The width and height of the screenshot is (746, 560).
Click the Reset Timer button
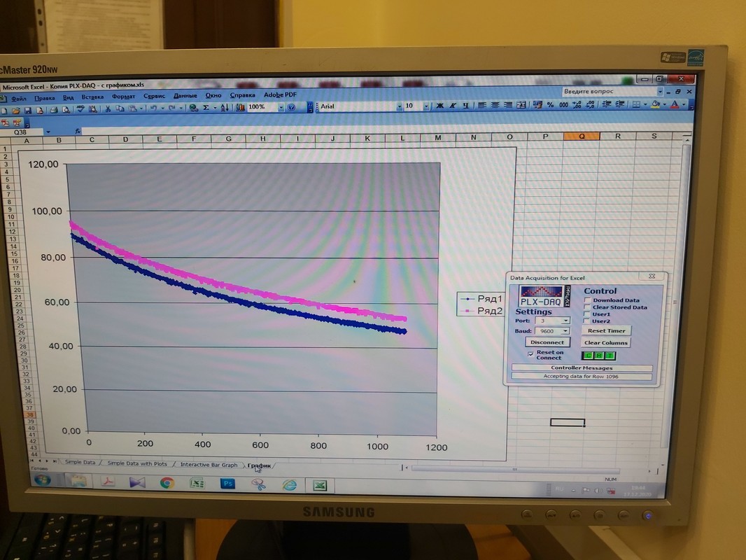point(606,330)
